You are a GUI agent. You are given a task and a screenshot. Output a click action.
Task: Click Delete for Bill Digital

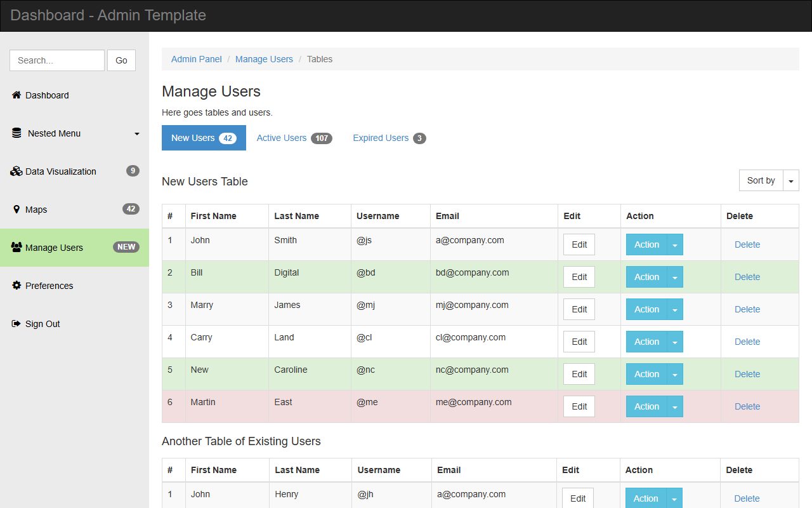pos(747,277)
